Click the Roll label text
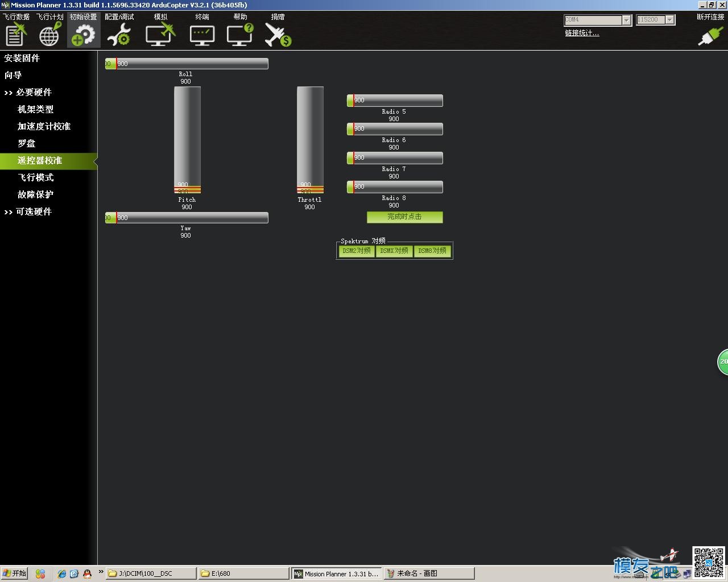728x582 pixels. [x=185, y=74]
